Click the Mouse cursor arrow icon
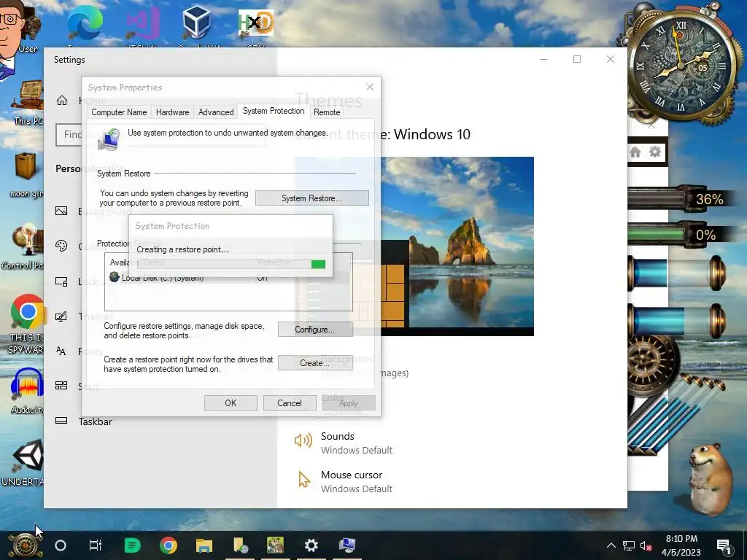Image resolution: width=747 pixels, height=560 pixels. click(x=303, y=480)
